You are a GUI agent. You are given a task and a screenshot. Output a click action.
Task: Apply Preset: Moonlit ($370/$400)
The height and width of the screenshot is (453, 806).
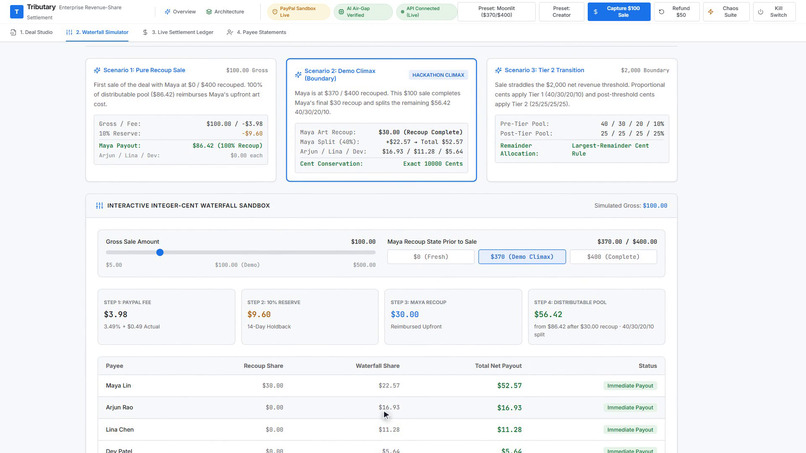pos(496,12)
